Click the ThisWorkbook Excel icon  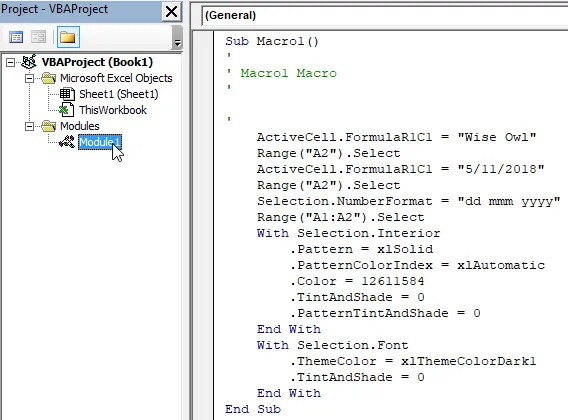(67, 110)
